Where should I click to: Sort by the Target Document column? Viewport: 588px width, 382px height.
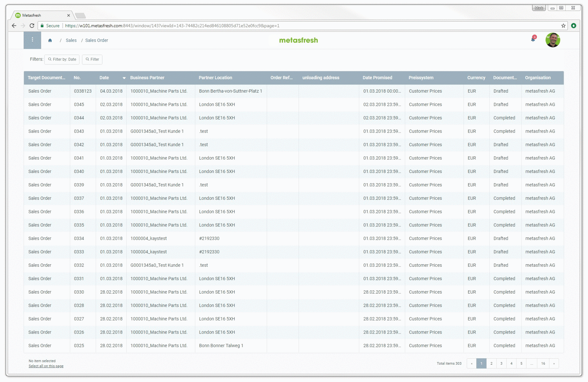pyautogui.click(x=47, y=78)
